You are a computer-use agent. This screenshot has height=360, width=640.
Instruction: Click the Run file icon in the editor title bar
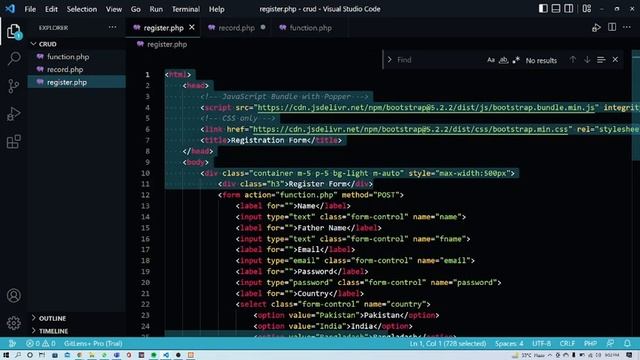[x=596, y=28]
